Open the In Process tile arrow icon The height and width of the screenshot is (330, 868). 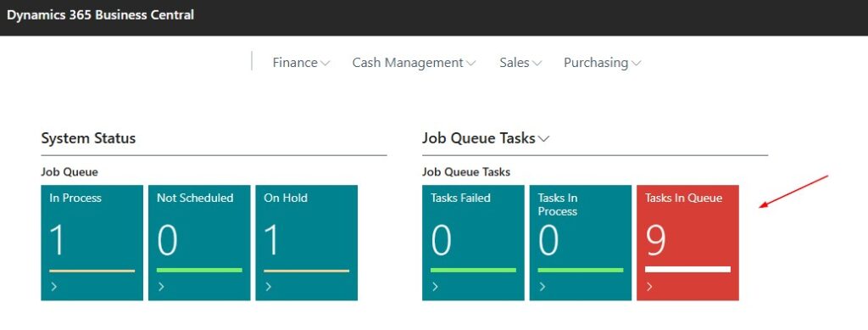click(x=53, y=287)
